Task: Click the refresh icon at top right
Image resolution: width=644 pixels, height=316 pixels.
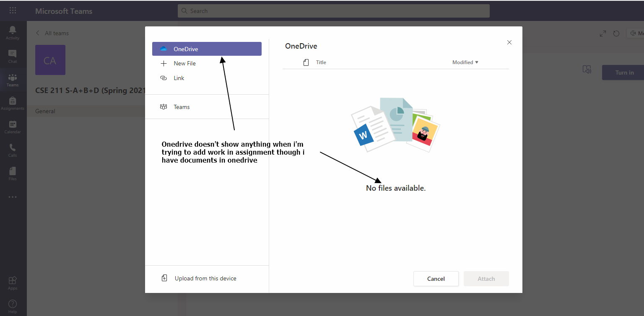Action: pyautogui.click(x=616, y=34)
